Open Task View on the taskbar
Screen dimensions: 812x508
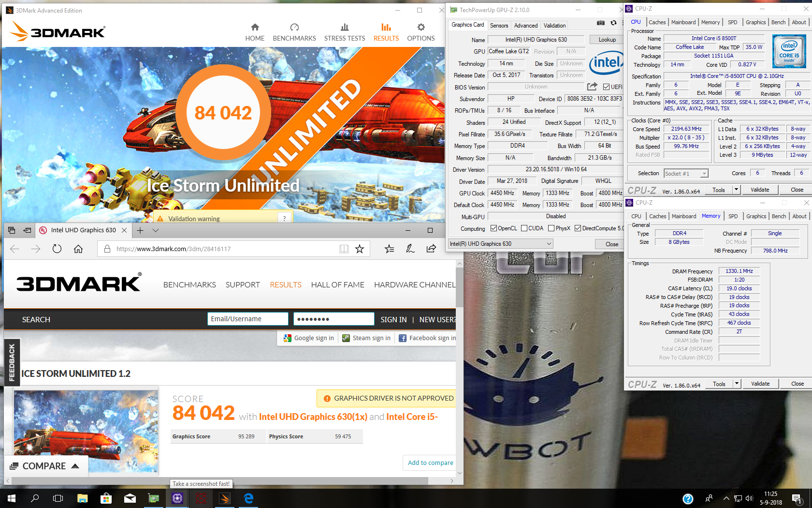click(x=58, y=498)
